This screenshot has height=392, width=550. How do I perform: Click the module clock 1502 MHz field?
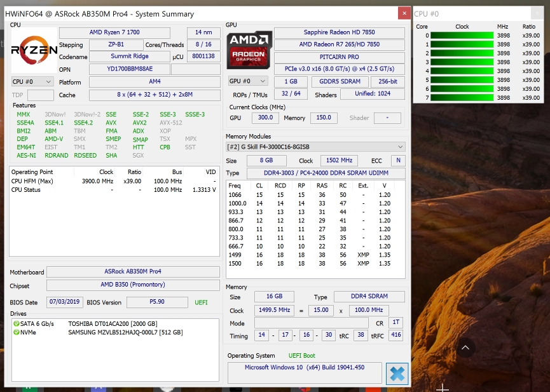point(339,161)
